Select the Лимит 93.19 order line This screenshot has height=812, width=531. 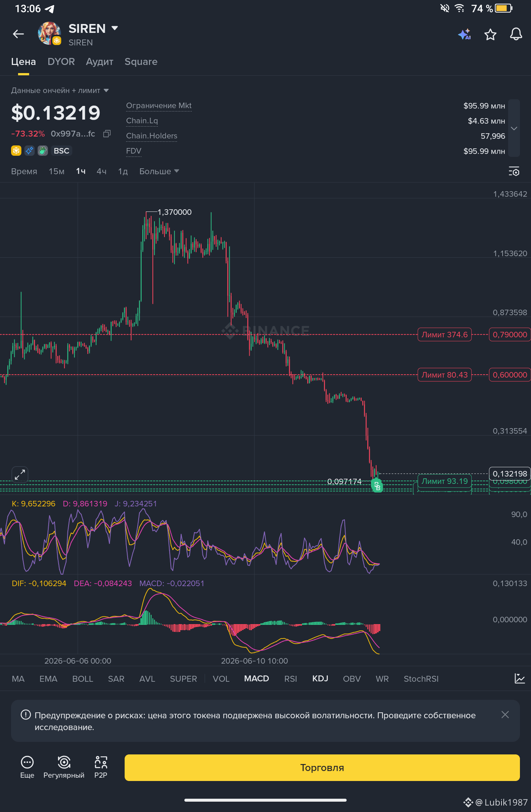[x=444, y=481]
